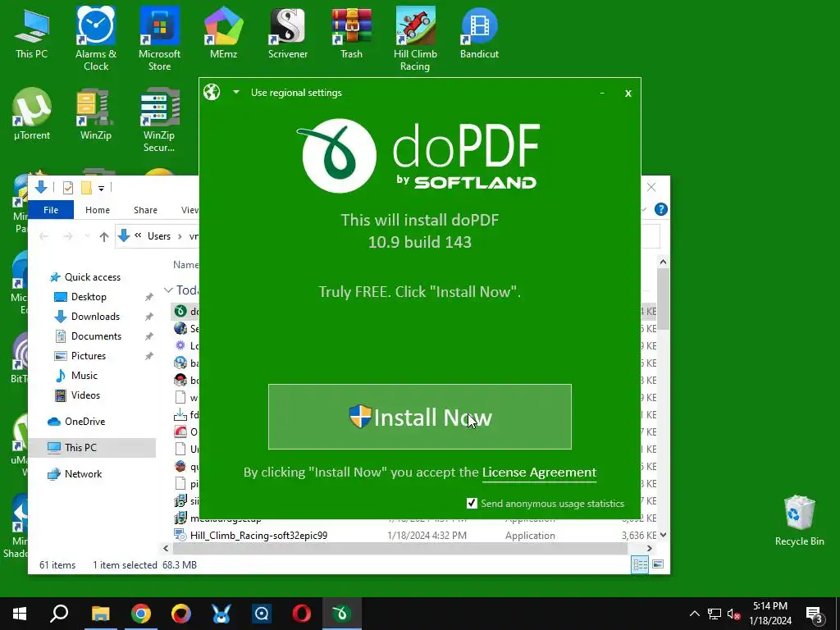Uncheck Send anonymous usage statistics
Viewport: 840px width, 630px height.
(472, 504)
